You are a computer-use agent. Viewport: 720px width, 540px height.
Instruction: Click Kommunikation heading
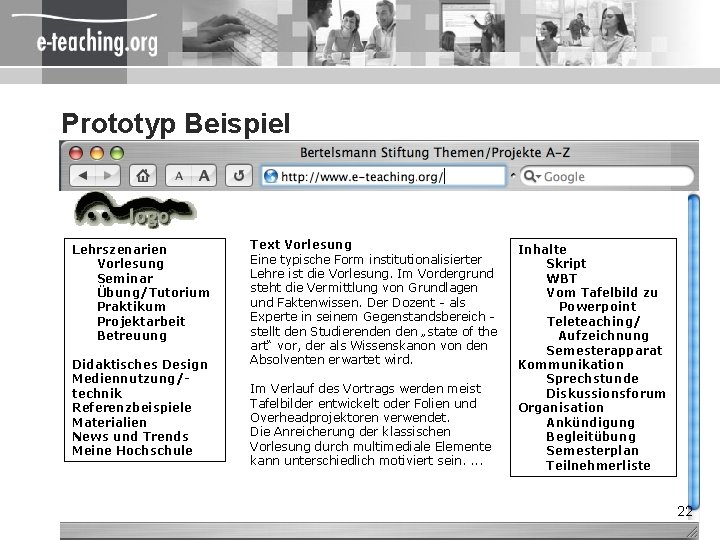click(571, 365)
